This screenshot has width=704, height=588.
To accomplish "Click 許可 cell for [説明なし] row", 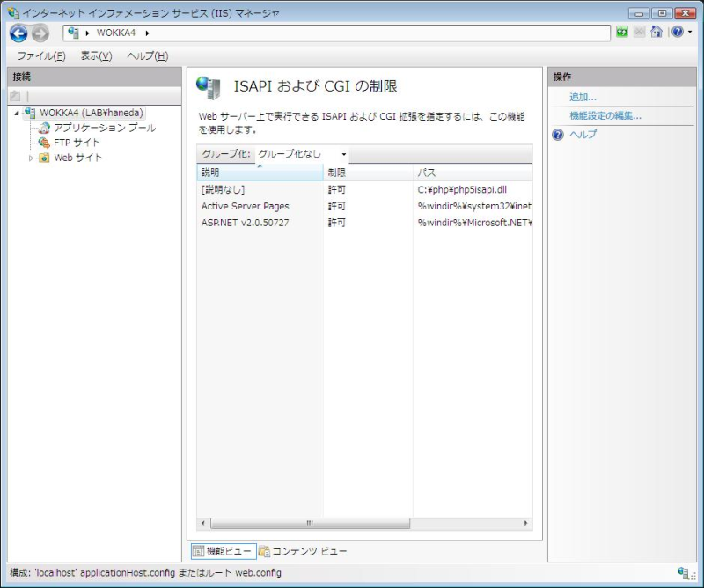I will pos(337,189).
